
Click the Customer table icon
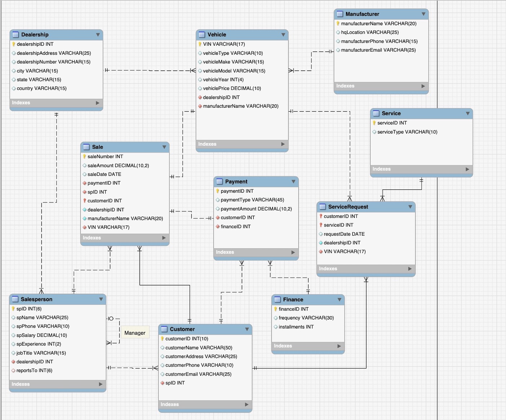click(x=164, y=329)
